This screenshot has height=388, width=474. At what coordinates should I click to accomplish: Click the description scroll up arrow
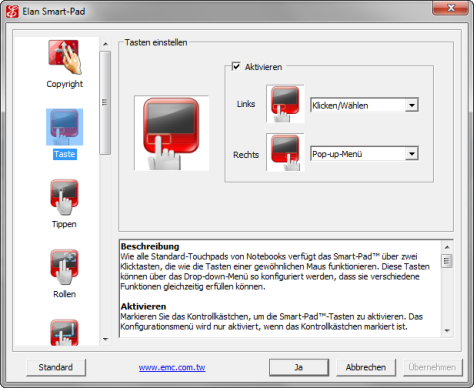447,247
